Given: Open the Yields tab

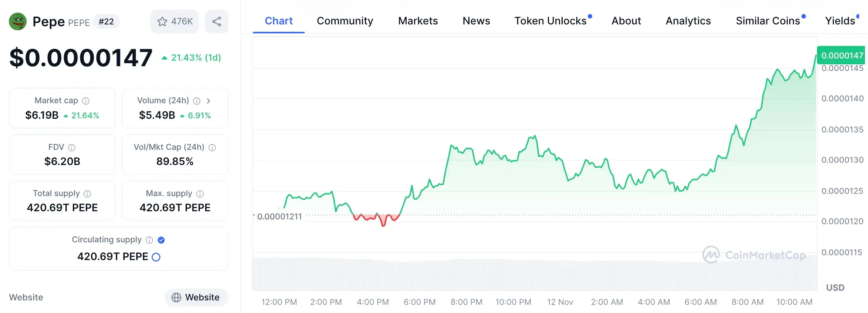Looking at the screenshot, I should [x=840, y=21].
